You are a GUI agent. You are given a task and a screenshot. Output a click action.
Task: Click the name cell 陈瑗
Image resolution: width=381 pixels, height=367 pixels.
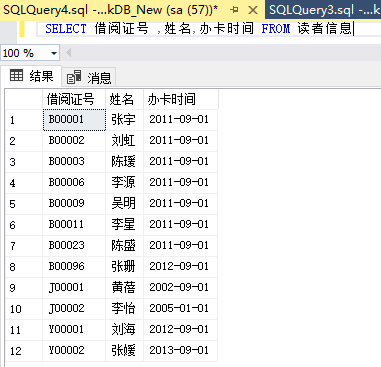pyautogui.click(x=124, y=162)
